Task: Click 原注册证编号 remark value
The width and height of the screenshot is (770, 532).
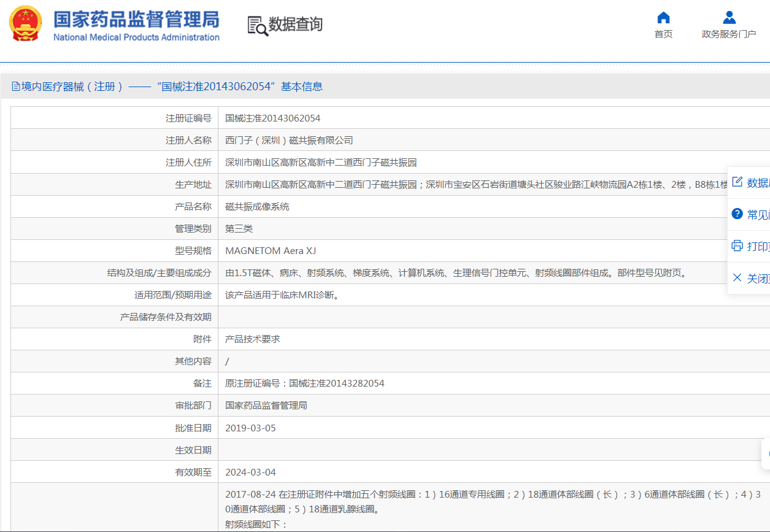Action: 305,384
